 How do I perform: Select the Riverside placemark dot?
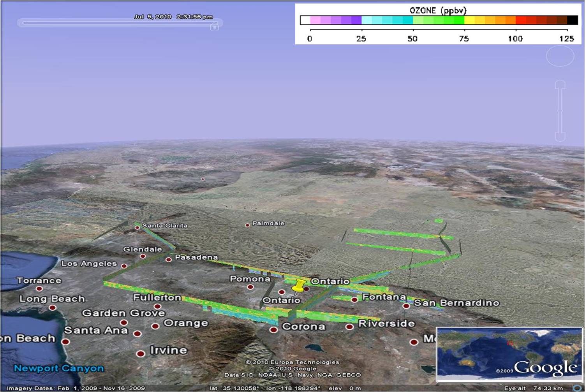point(350,326)
